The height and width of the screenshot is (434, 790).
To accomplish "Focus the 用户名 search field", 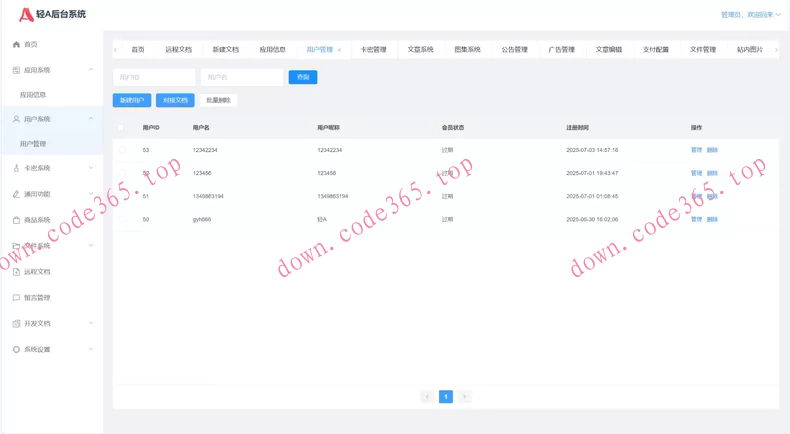I will 242,77.
